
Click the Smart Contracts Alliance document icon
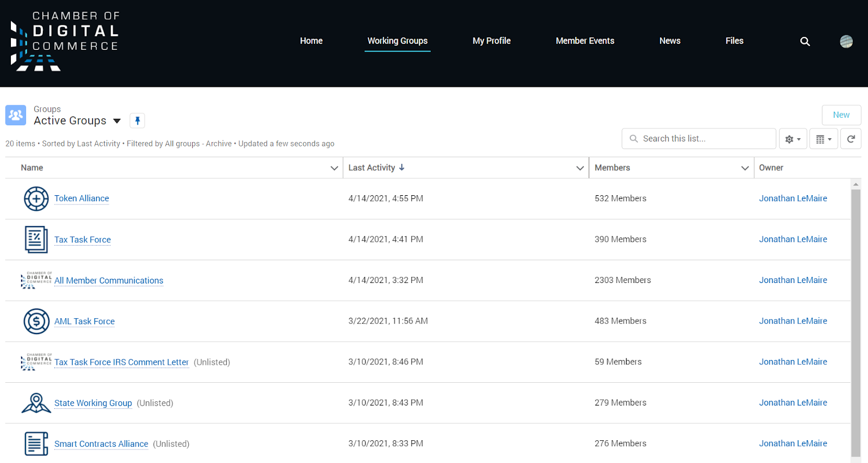tap(36, 443)
